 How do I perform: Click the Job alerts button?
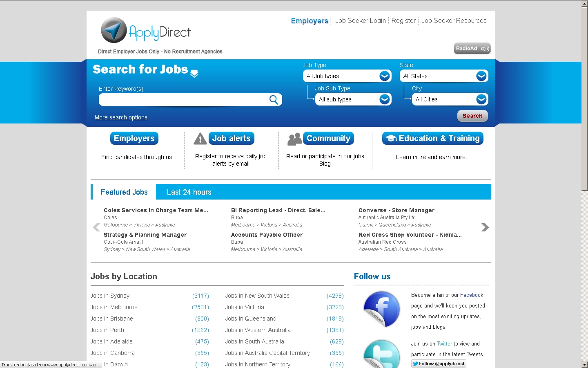point(232,138)
